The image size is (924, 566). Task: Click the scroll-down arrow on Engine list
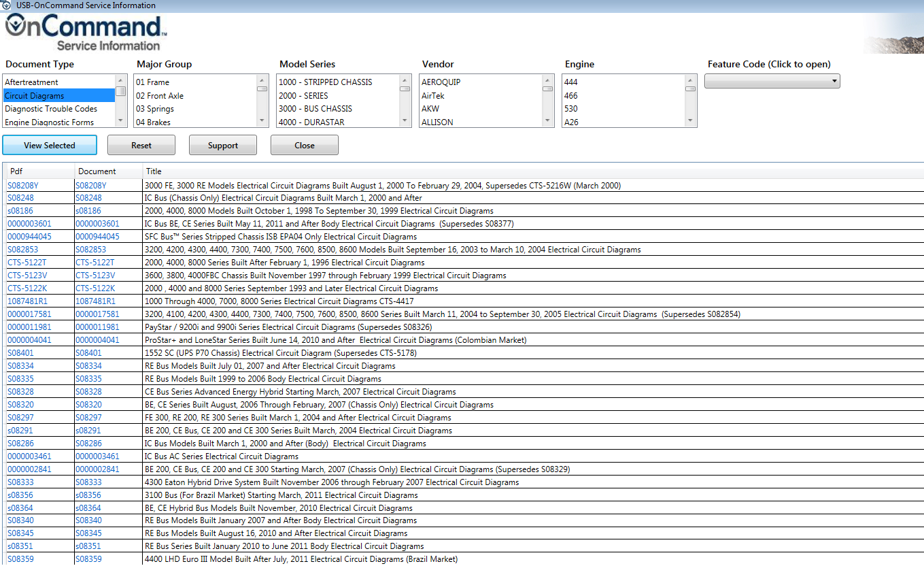[690, 122]
